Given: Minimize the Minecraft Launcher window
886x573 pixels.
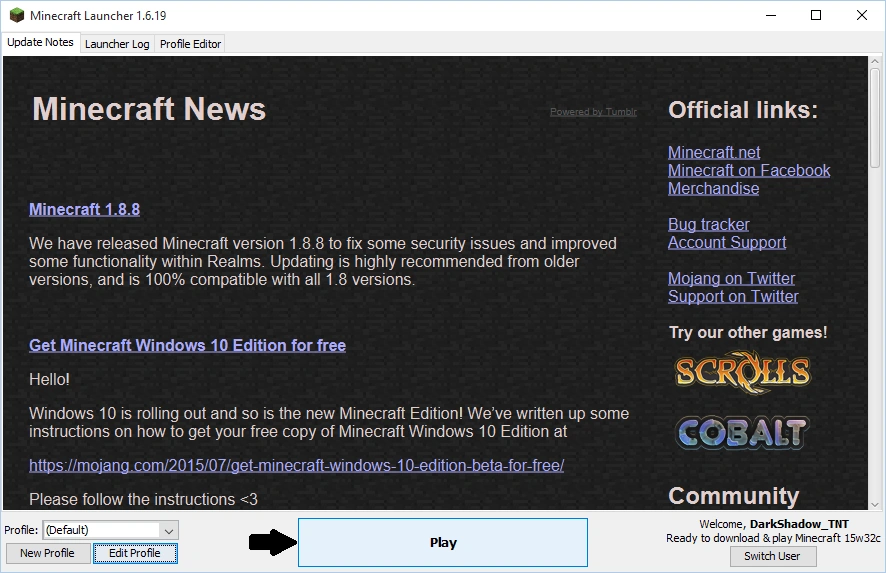Looking at the screenshot, I should click(771, 15).
